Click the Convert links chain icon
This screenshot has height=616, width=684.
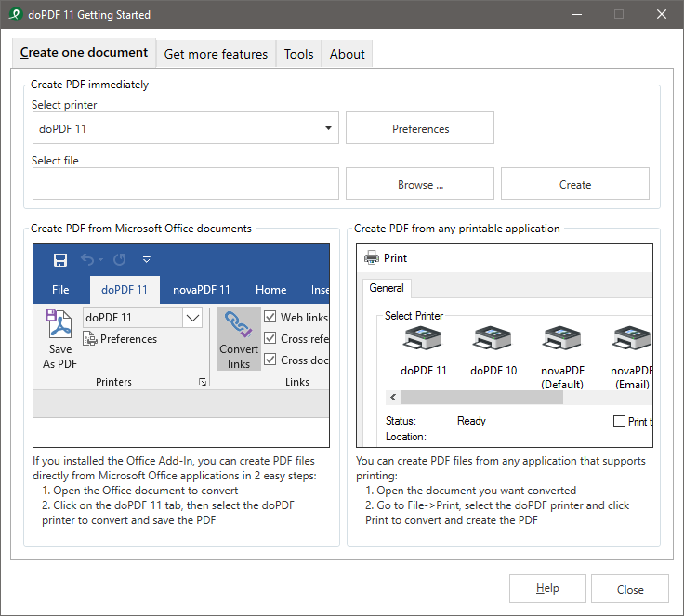[x=239, y=325]
